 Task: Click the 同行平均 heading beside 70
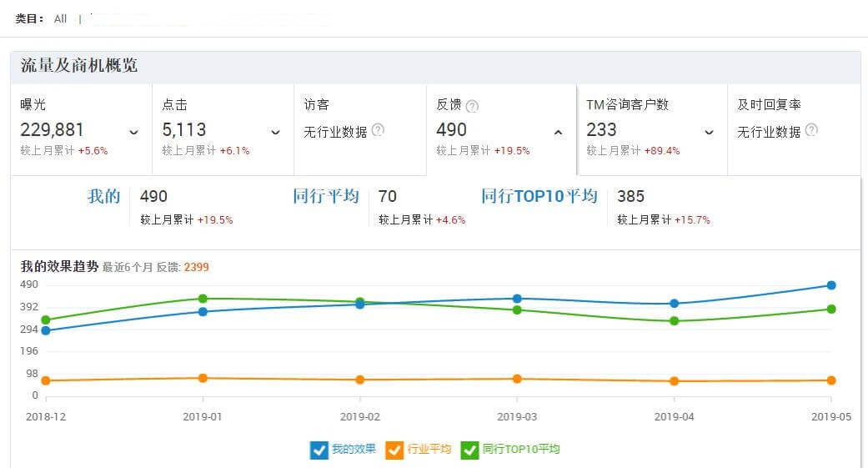click(325, 197)
